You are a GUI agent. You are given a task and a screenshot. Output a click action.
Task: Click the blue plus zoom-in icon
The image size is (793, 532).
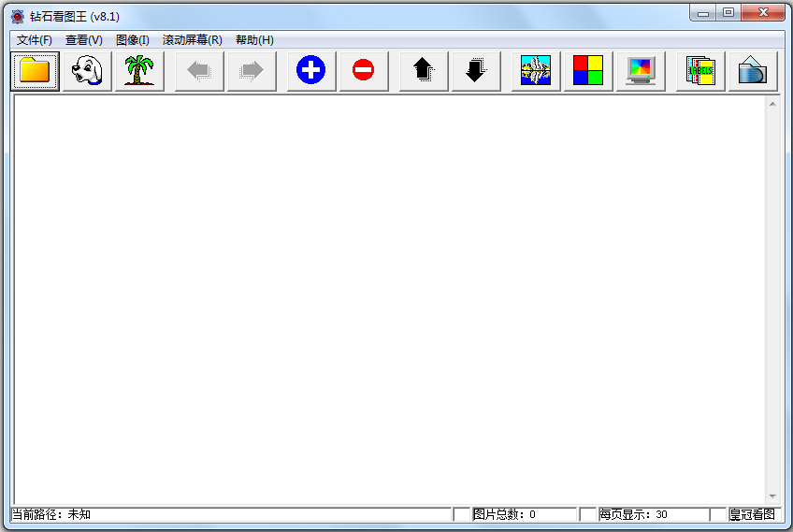click(311, 71)
